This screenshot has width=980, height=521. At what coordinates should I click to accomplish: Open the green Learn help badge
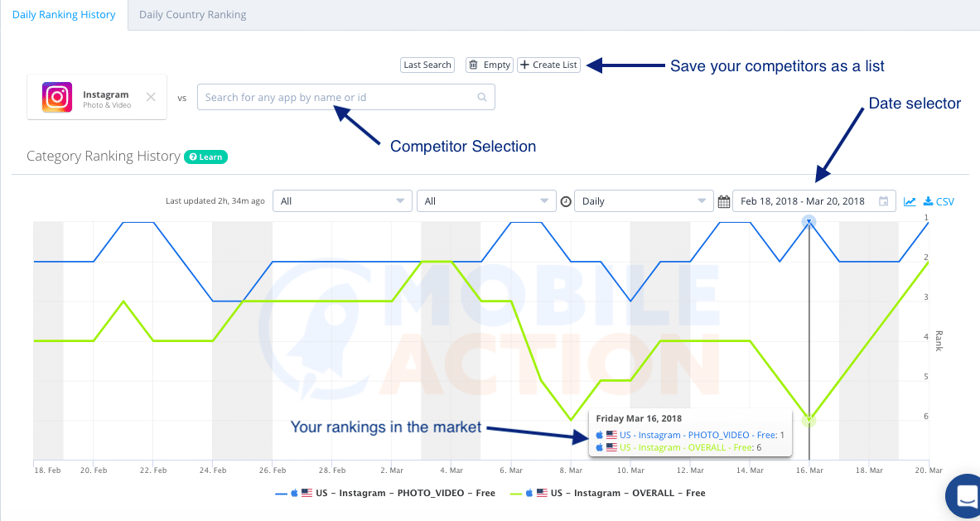[205, 157]
